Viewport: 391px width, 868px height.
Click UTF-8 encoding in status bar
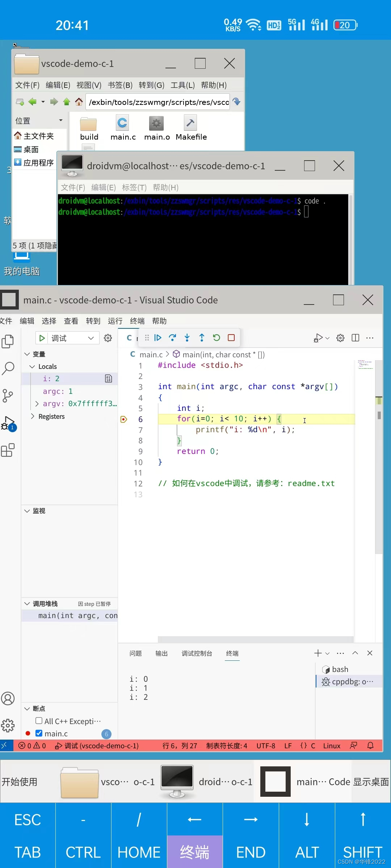click(266, 746)
